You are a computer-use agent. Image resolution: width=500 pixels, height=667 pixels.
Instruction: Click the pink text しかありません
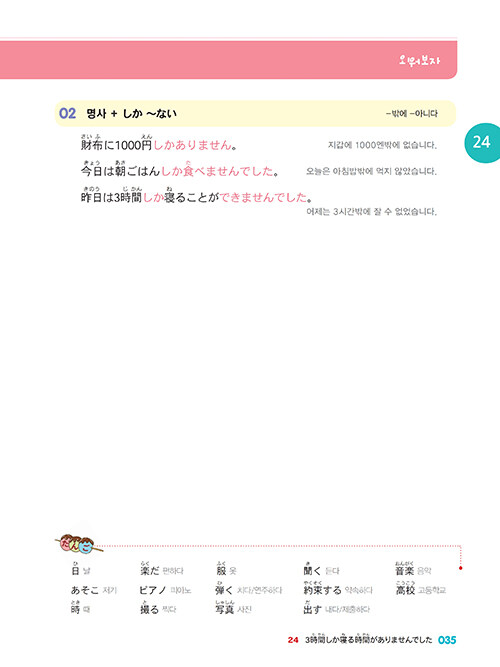click(x=192, y=145)
